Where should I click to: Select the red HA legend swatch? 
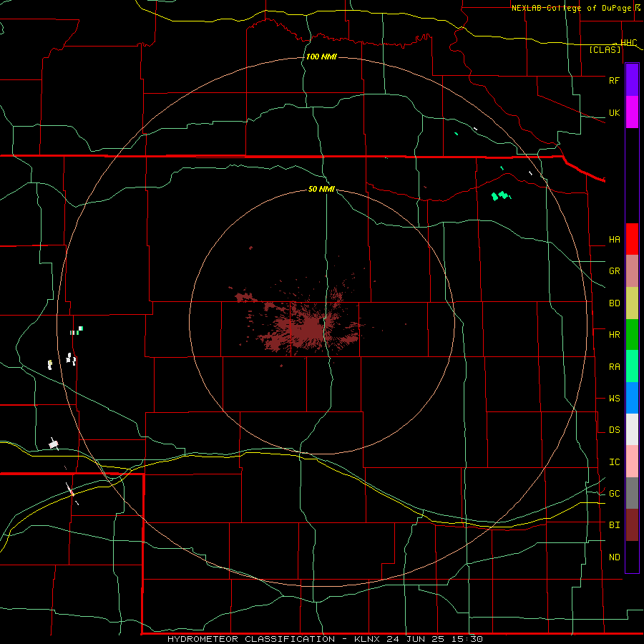click(x=632, y=239)
